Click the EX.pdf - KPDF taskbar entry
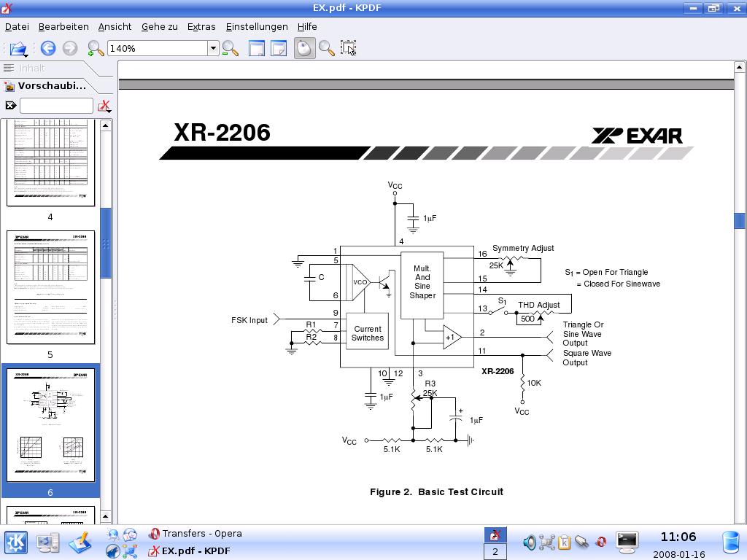This screenshot has width=747, height=560. click(x=190, y=551)
